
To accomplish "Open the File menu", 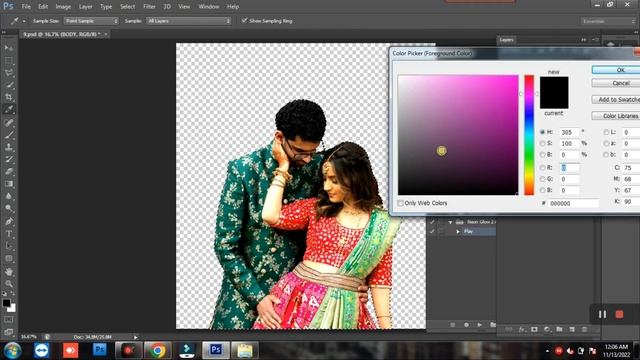I will click(x=26, y=7).
